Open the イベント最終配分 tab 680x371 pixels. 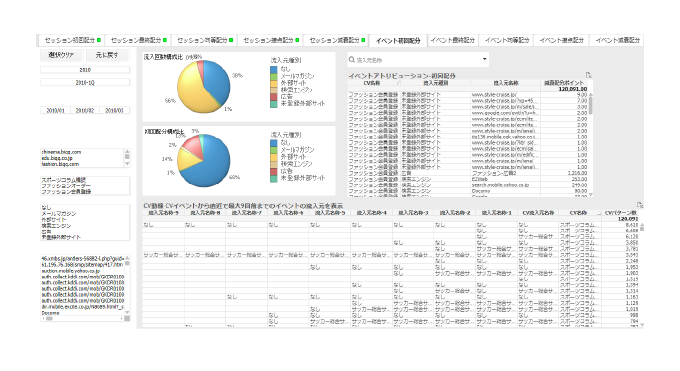tap(452, 40)
